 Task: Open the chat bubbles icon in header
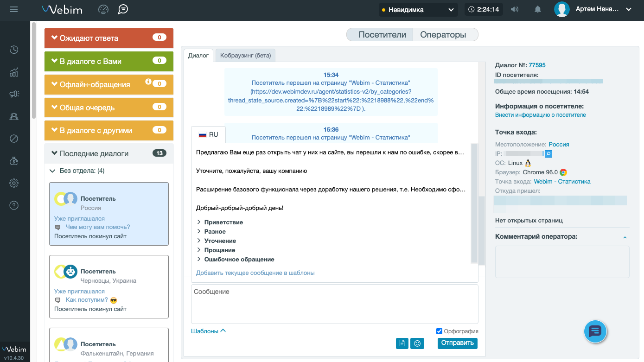pos(123,9)
